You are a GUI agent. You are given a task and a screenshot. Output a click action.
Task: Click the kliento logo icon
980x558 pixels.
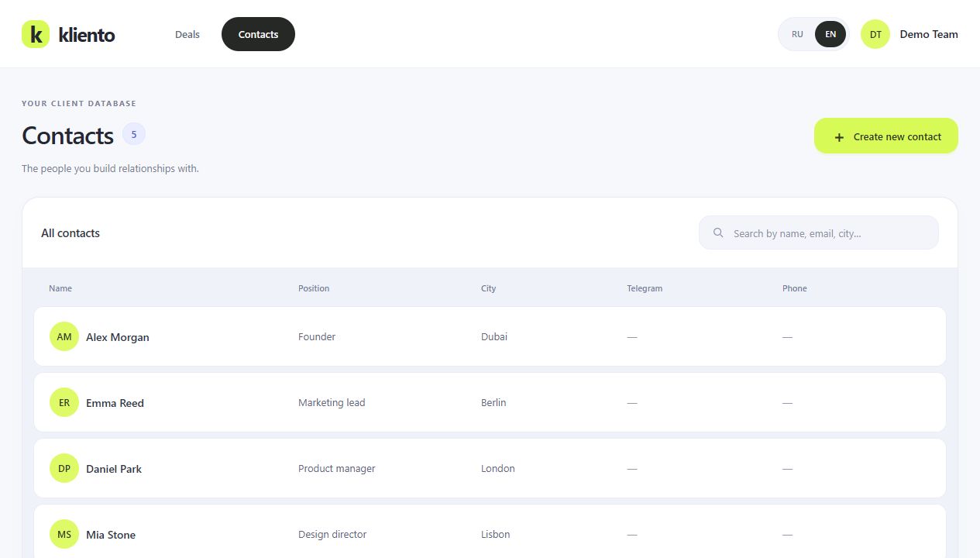pos(36,34)
